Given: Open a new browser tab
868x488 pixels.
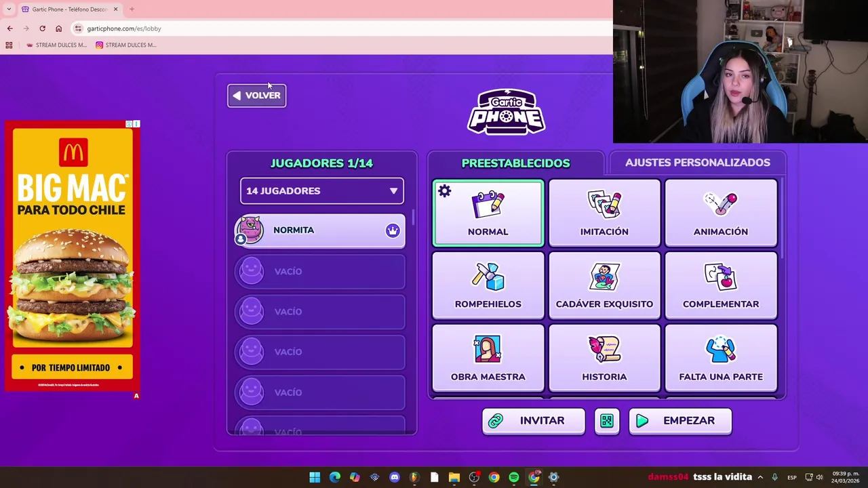Looking at the screenshot, I should pos(132,9).
